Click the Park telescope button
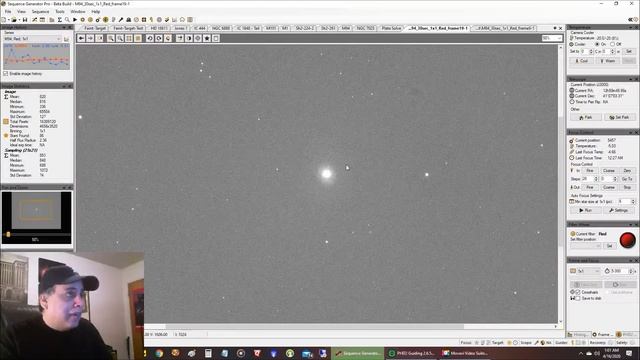The height and width of the screenshot is (360, 640). point(586,117)
